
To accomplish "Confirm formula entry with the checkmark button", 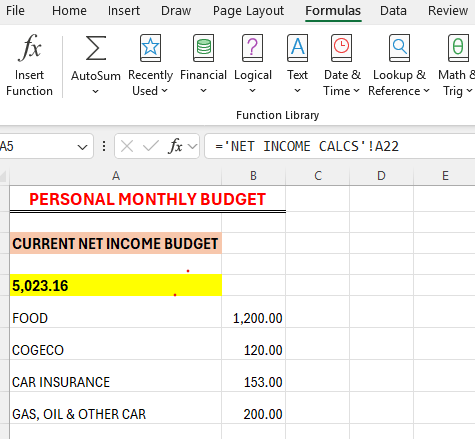I will tap(150, 146).
